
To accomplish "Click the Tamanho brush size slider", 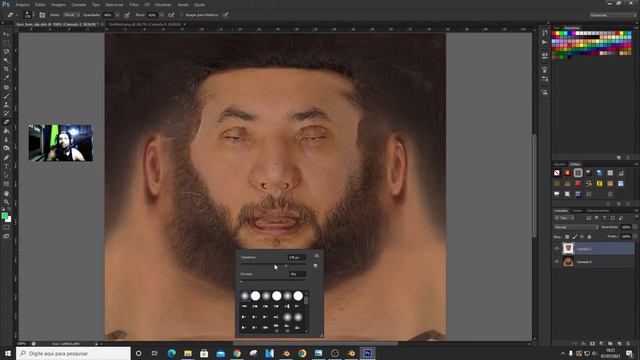I will (273, 265).
